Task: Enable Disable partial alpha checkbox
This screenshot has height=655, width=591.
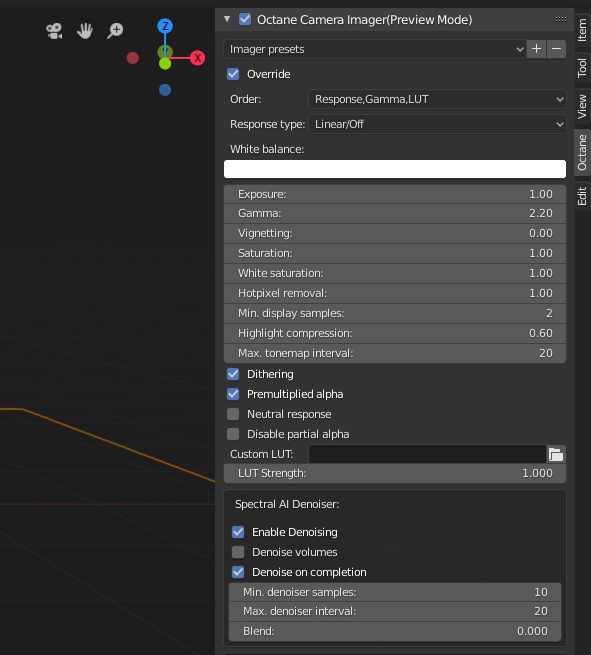Action: 233,434
